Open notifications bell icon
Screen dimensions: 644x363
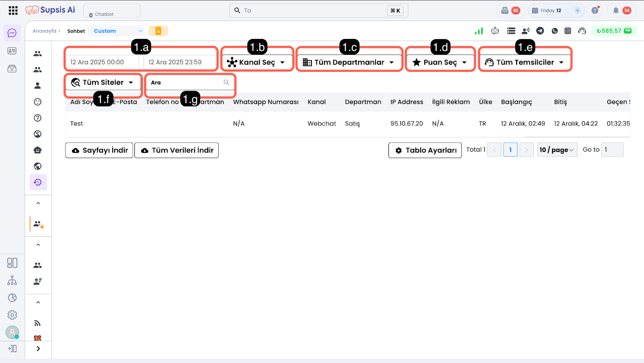tap(616, 10)
